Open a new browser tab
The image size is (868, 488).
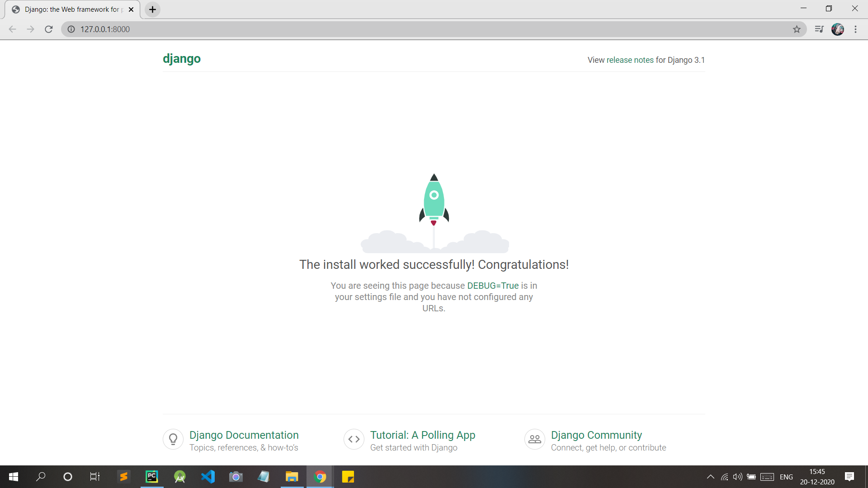pos(153,9)
